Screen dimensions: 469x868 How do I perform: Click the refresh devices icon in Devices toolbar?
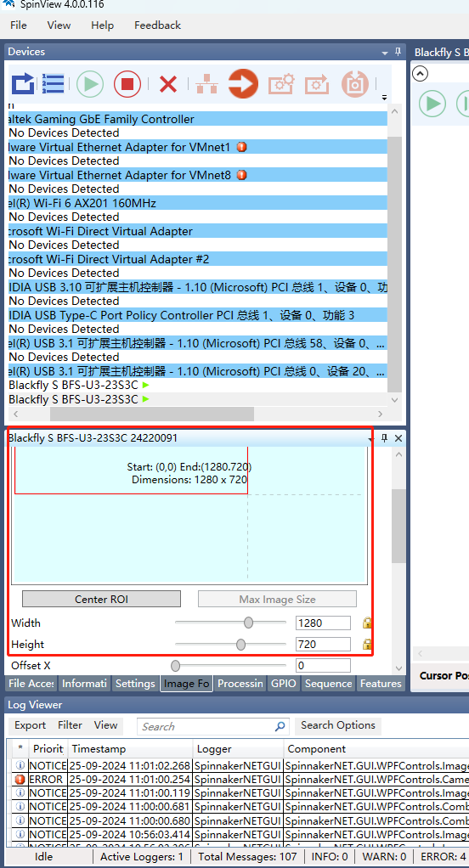pos(23,84)
